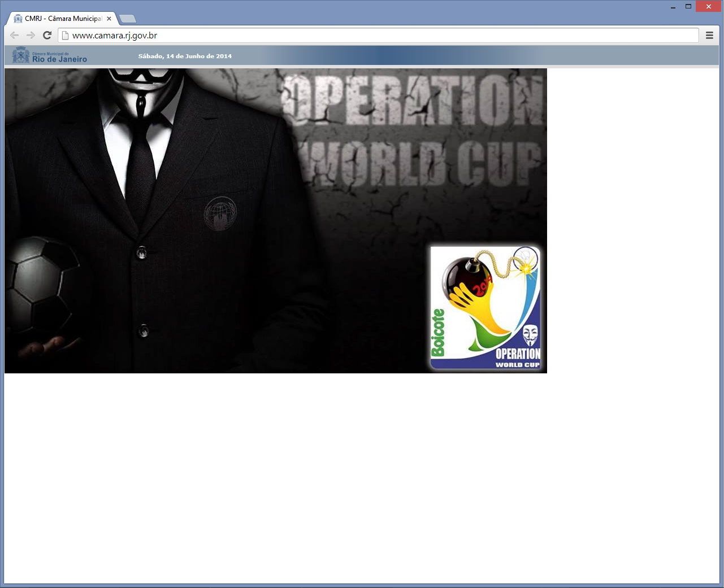Select the CMRJ - Câmara Municipal tab

click(63, 19)
